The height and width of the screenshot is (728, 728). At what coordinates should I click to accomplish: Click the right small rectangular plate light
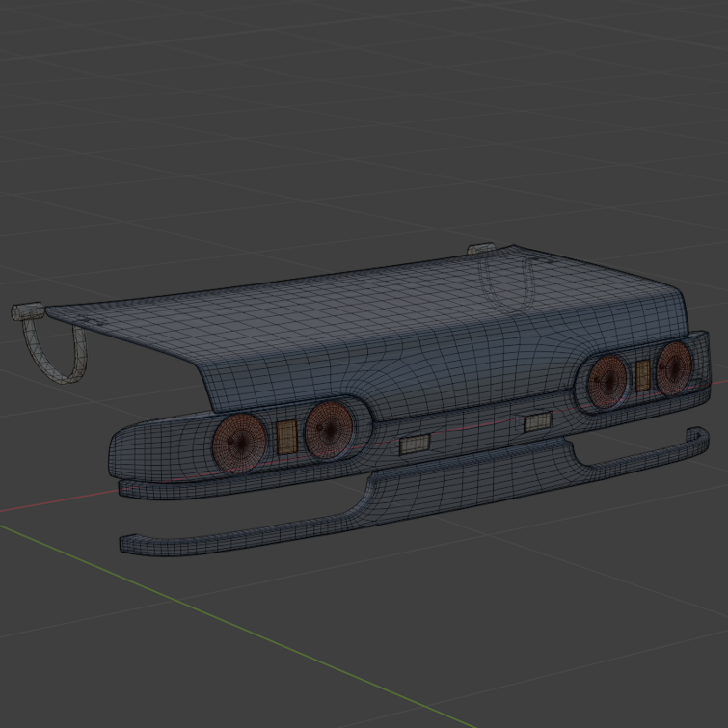point(538,421)
